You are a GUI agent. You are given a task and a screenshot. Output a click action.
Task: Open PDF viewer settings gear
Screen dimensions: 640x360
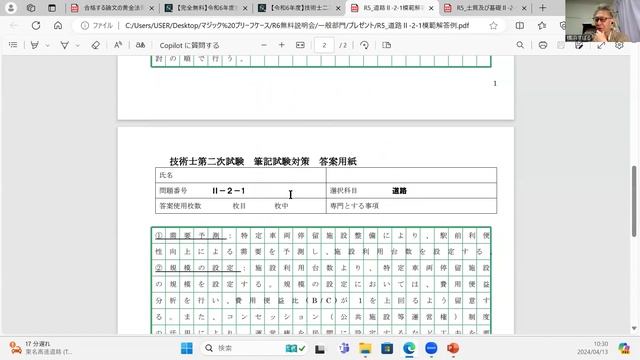[619, 45]
